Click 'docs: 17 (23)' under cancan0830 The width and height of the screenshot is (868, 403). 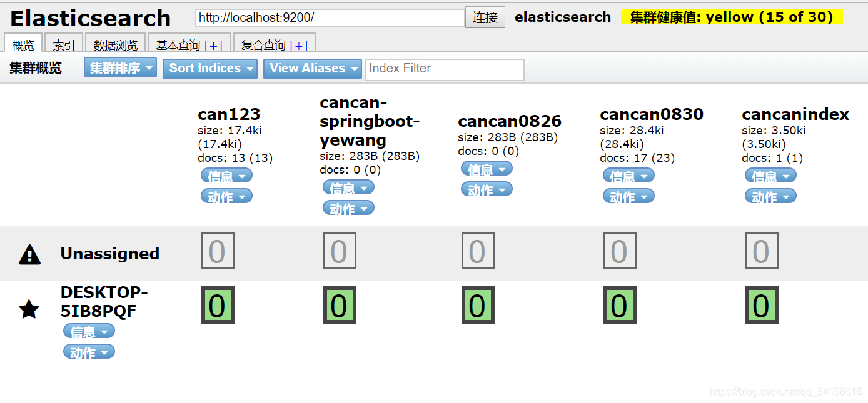[x=637, y=158]
